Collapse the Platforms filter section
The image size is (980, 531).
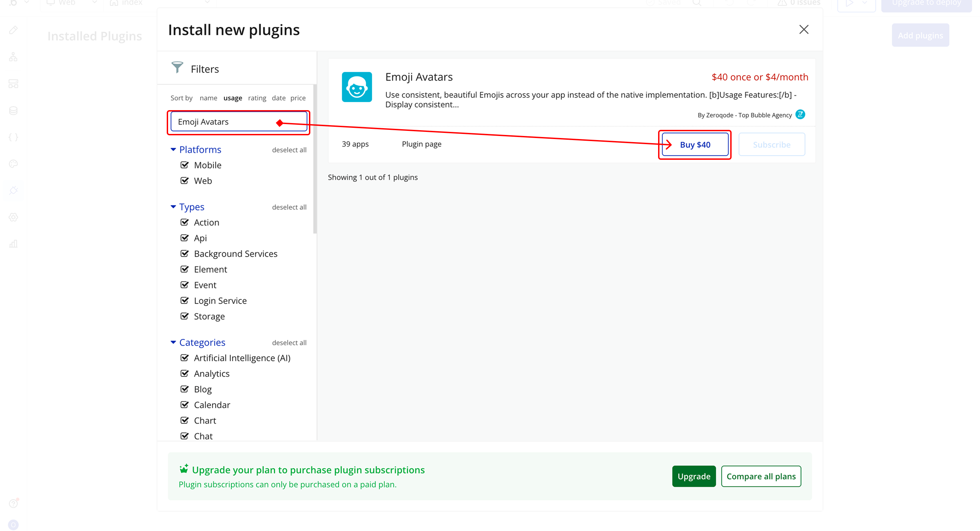174,150
